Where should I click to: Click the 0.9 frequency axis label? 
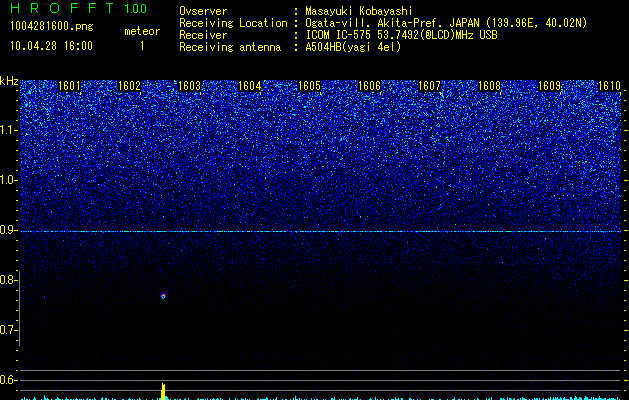9,230
